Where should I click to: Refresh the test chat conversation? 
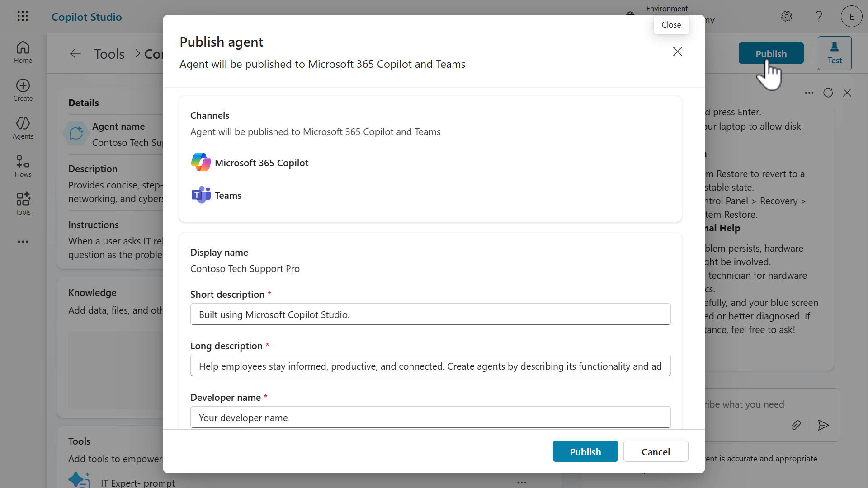[828, 93]
